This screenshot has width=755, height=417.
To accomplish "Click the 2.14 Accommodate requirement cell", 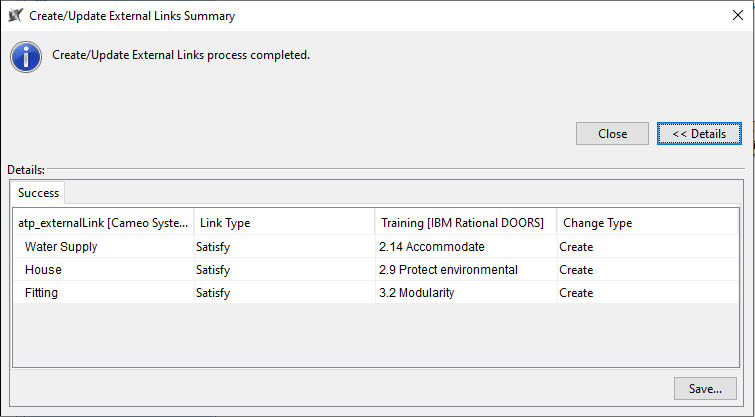I will pyautogui.click(x=431, y=247).
